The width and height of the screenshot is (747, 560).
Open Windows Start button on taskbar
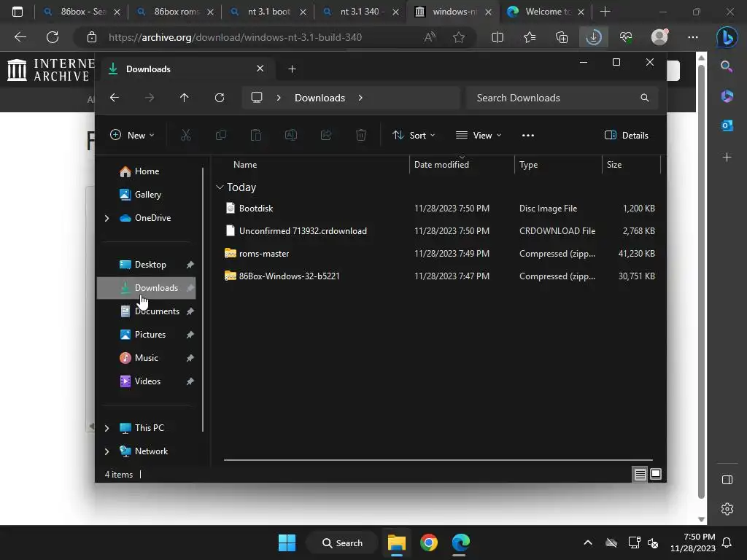pyautogui.click(x=287, y=542)
